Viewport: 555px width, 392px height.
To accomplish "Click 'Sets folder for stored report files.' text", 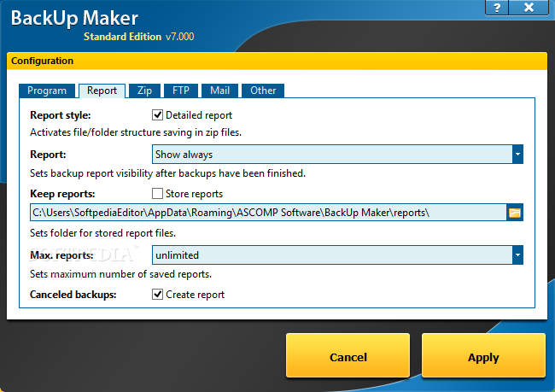I will 103,233.
